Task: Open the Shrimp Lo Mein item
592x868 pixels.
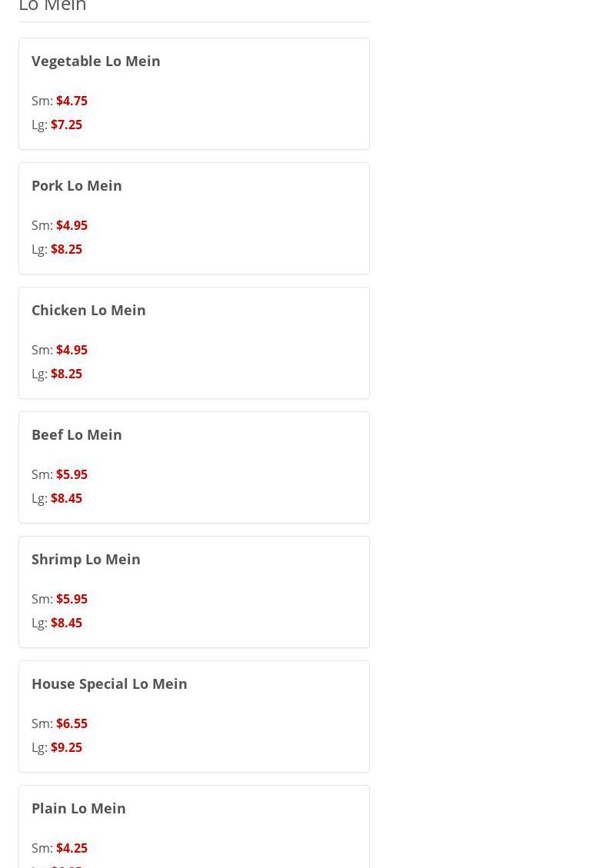Action: pos(86,559)
